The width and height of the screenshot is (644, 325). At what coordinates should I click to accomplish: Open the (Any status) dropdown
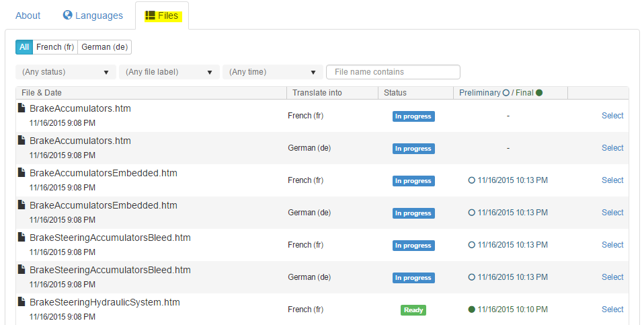click(65, 72)
